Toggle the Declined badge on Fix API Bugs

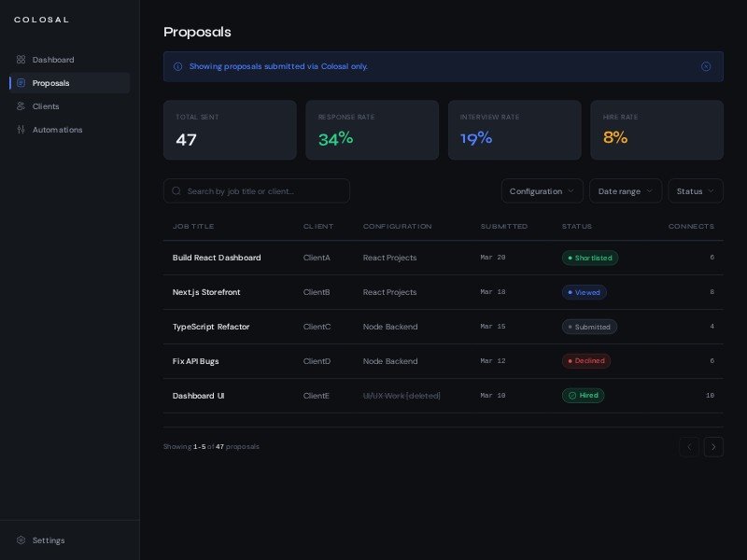pyautogui.click(x=586, y=361)
